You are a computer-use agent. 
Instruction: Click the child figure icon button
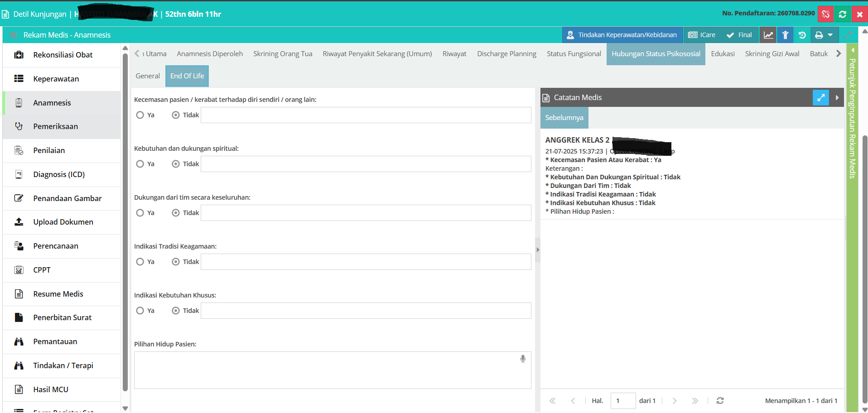786,35
